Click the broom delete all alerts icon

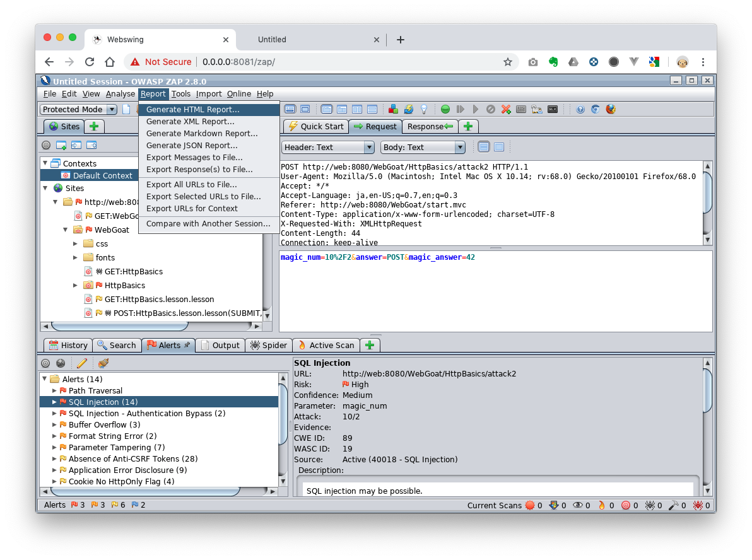[x=103, y=363]
